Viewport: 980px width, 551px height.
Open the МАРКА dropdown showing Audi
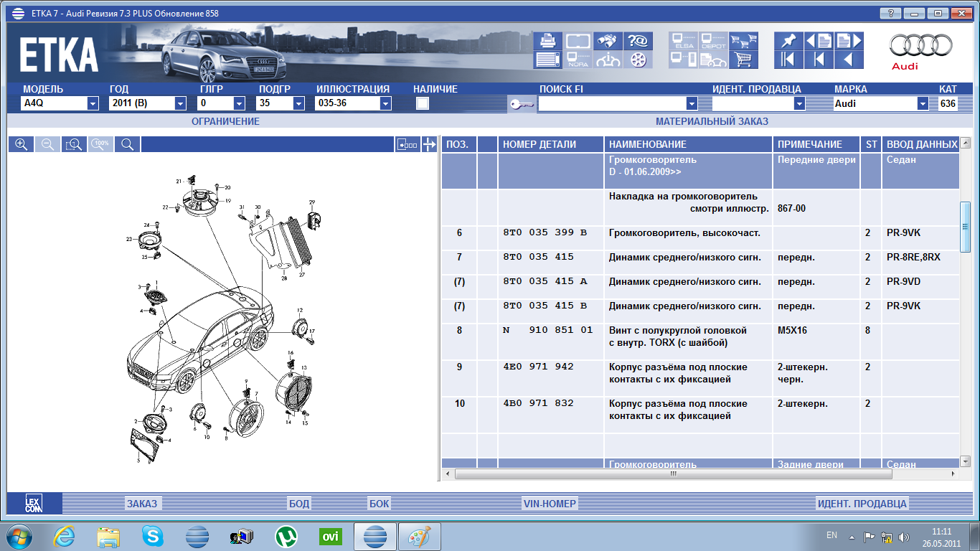(923, 103)
